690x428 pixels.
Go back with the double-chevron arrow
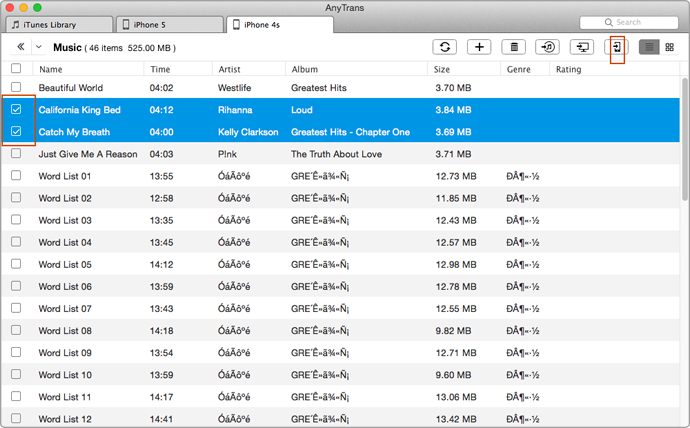21,47
